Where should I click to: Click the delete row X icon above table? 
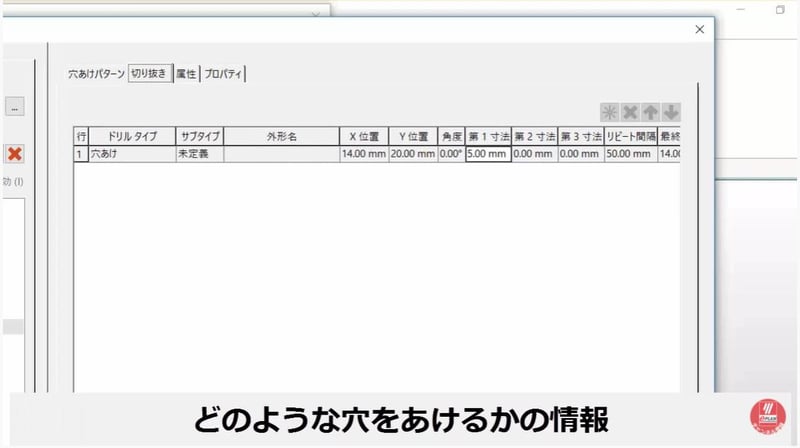630,112
